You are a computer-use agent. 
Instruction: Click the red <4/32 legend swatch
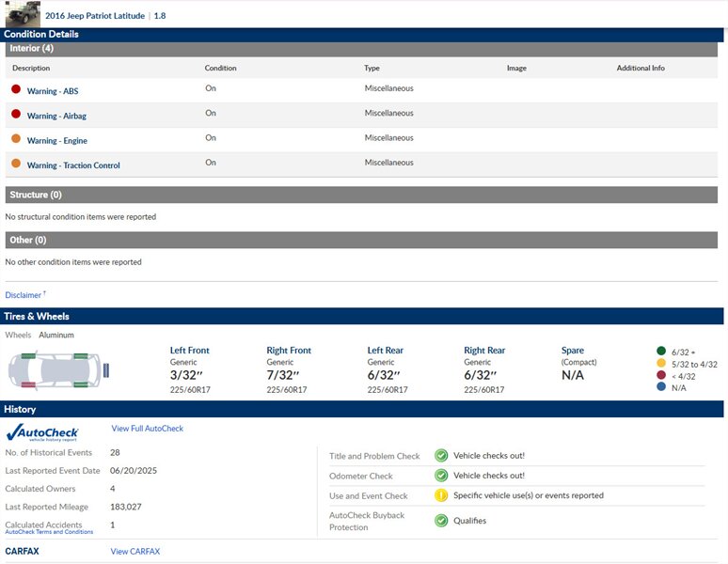click(x=661, y=375)
